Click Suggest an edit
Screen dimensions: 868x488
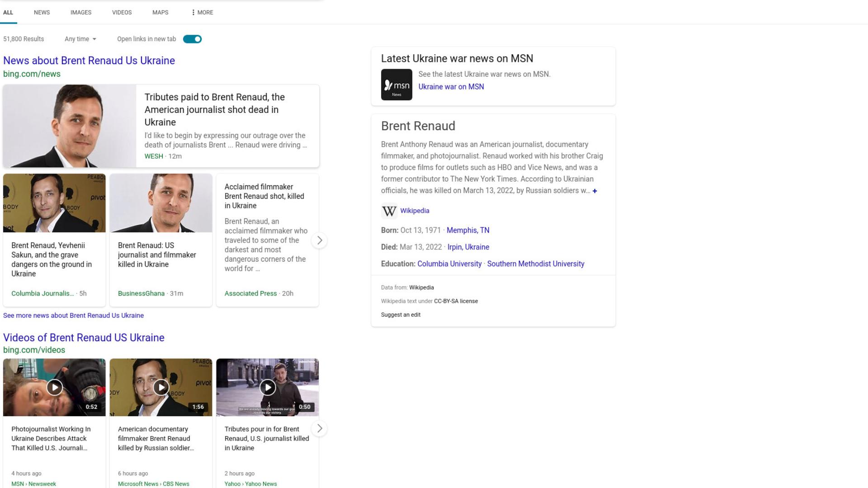[x=401, y=315]
